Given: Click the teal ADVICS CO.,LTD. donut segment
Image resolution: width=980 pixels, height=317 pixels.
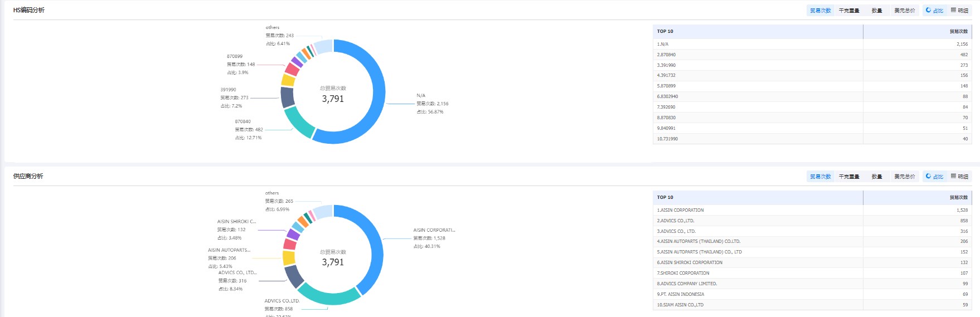Looking at the screenshot, I should pos(329,297).
